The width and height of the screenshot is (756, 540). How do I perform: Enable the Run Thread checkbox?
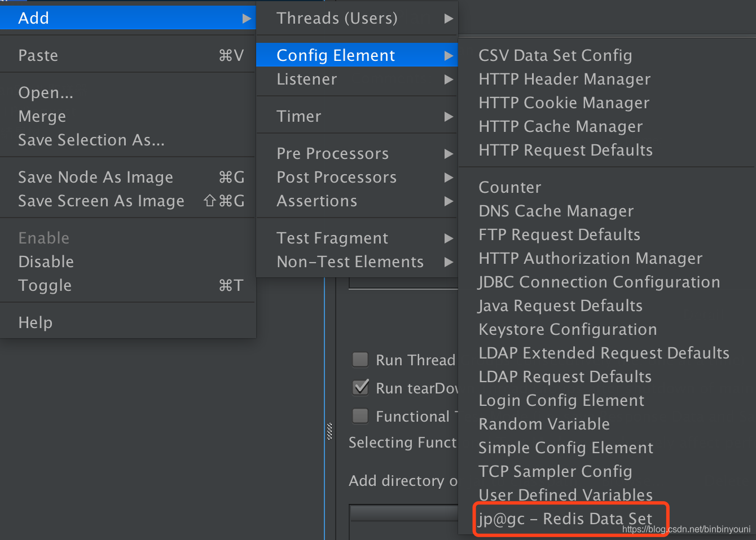(x=360, y=360)
